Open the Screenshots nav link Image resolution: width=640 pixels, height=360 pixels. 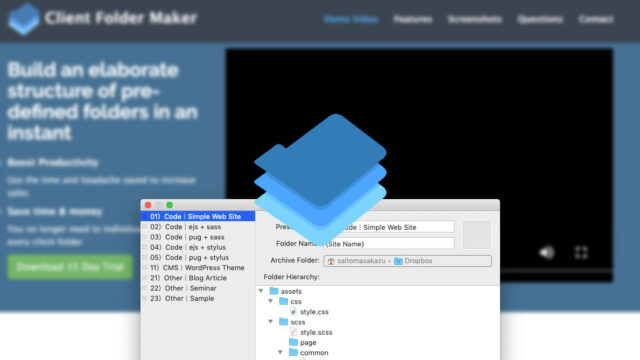pyautogui.click(x=475, y=19)
